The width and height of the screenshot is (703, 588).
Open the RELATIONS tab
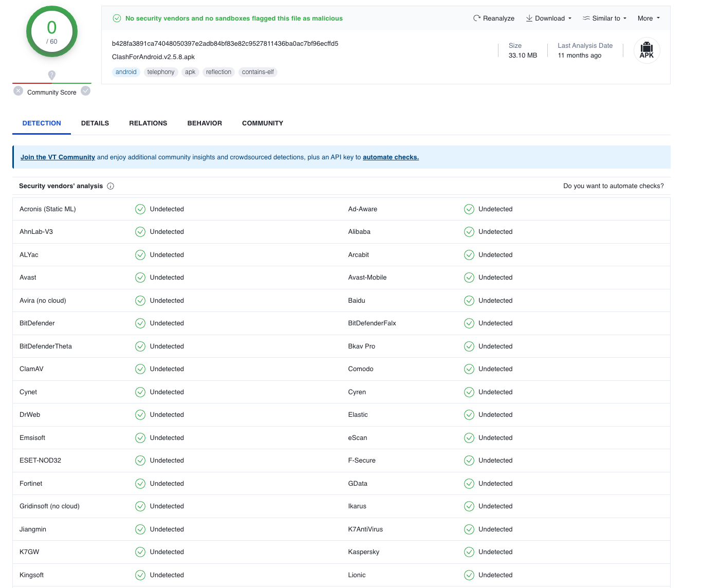click(x=148, y=123)
